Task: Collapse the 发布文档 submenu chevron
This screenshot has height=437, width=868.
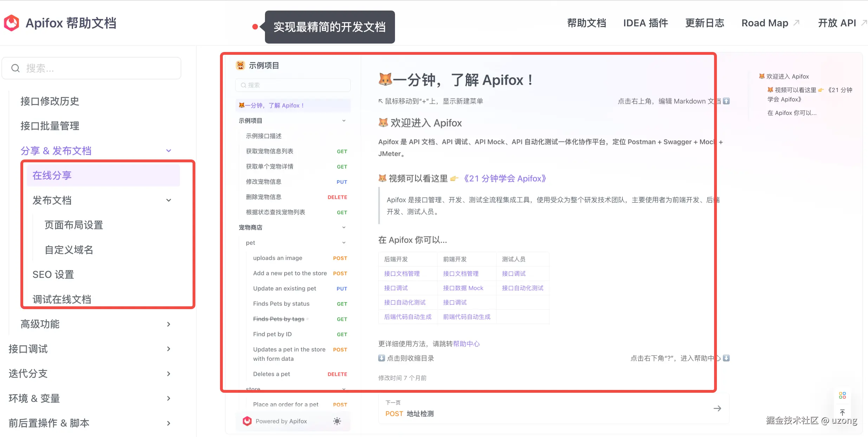Action: click(x=169, y=200)
